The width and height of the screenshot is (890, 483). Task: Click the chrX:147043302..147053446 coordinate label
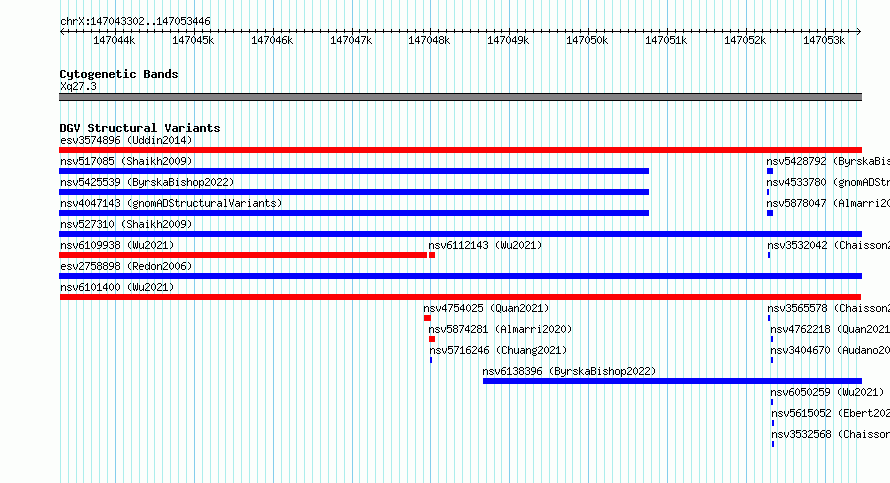click(135, 21)
